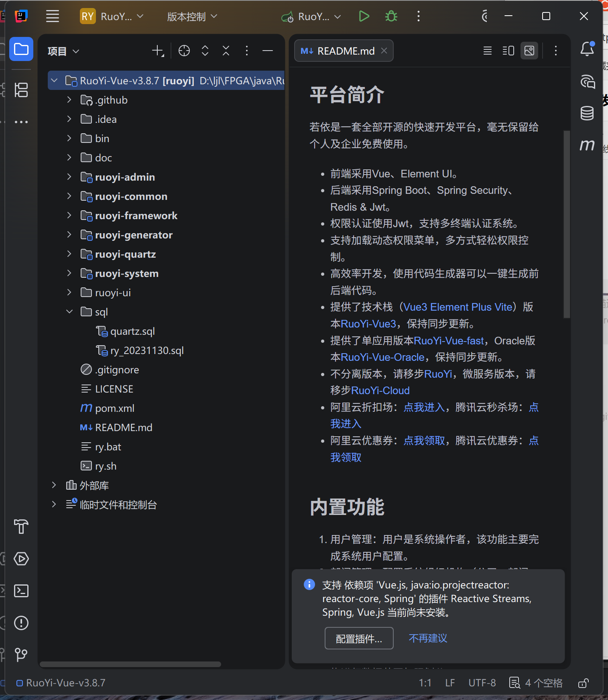Open the Terminal tool window
Screen dimensions: 608x700
(x=21, y=591)
